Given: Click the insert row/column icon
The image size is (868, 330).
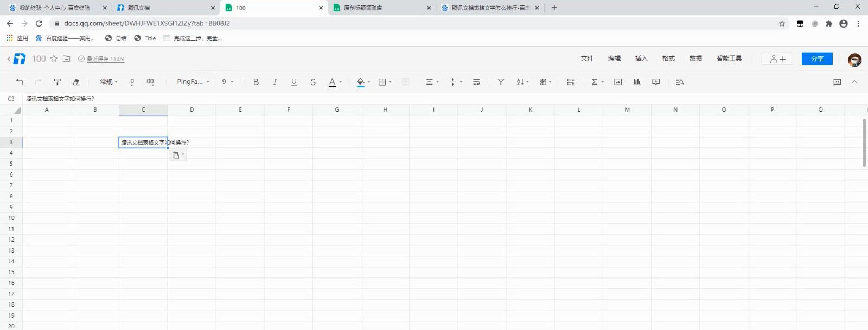Looking at the screenshot, I should pyautogui.click(x=571, y=82).
